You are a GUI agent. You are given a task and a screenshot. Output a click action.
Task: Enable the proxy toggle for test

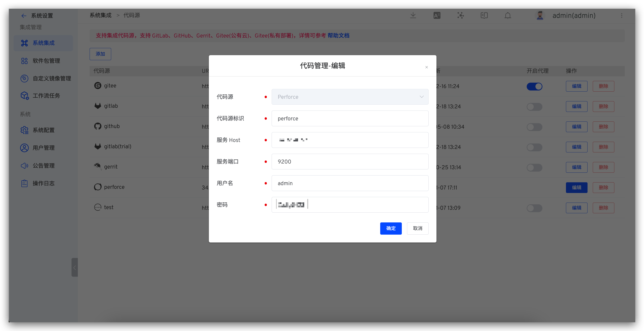point(534,208)
